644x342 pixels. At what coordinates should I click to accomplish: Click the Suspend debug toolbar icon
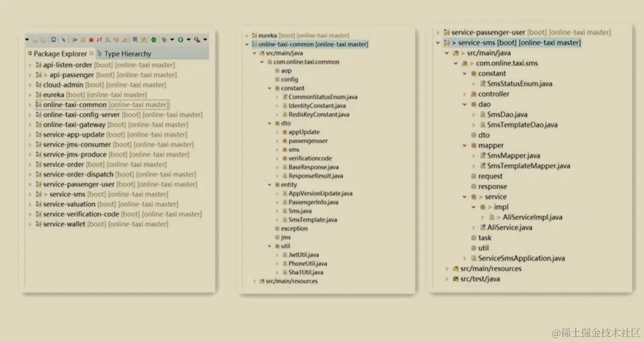pos(83,40)
